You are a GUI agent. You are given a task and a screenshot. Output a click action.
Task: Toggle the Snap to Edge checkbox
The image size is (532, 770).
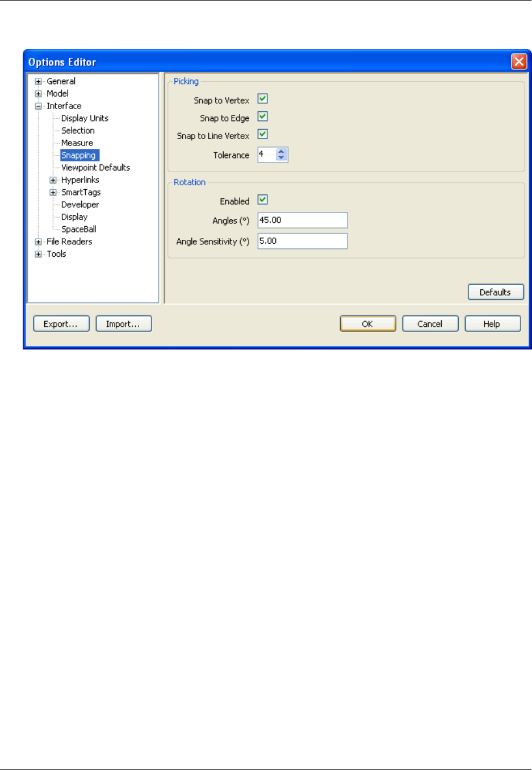pyautogui.click(x=263, y=116)
